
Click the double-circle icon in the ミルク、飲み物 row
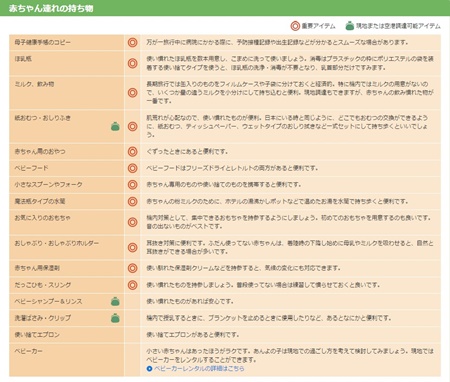[132, 93]
